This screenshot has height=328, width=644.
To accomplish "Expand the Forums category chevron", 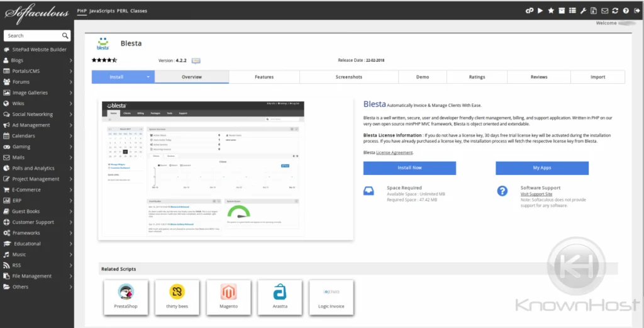I will coord(70,82).
